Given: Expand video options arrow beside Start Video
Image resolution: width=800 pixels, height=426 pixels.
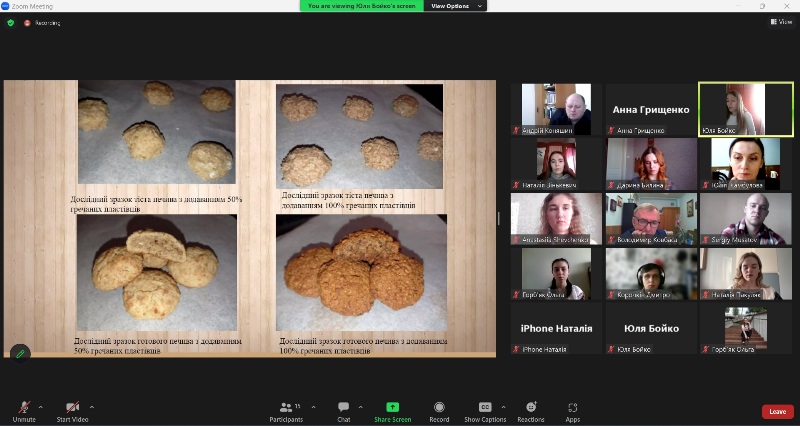Looking at the screenshot, I should (x=92, y=407).
